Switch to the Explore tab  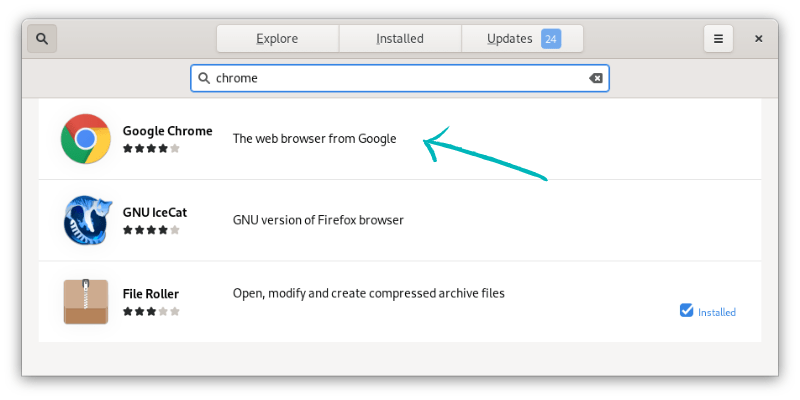(277, 39)
